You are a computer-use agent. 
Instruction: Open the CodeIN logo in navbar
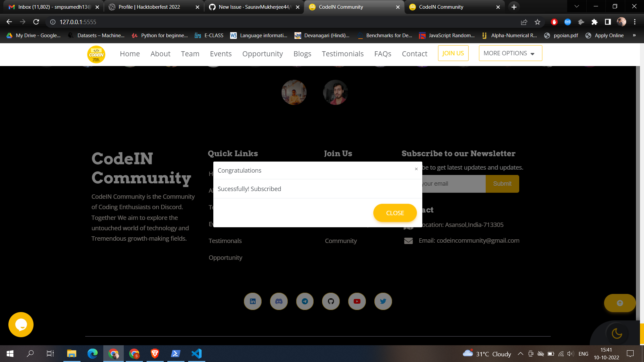96,54
